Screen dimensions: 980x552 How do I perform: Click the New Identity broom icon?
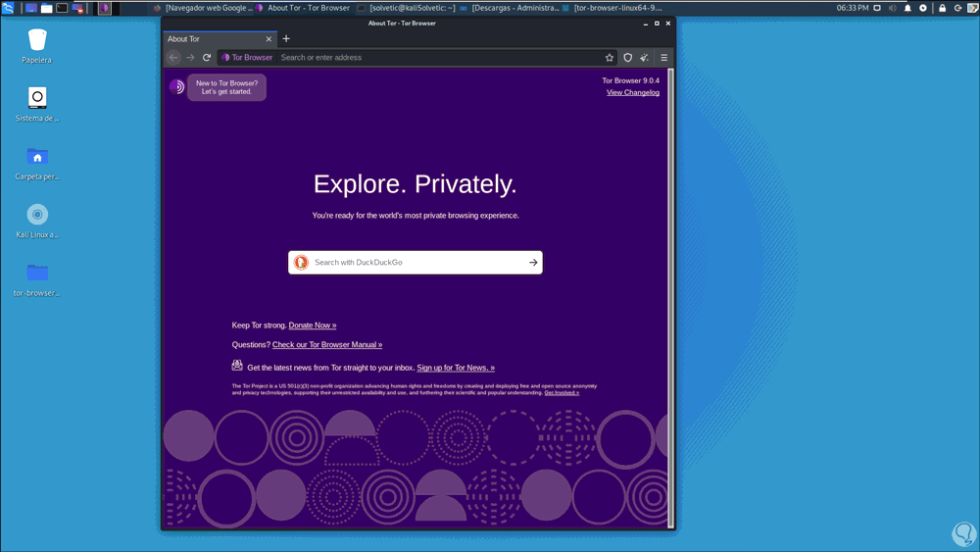tap(645, 58)
